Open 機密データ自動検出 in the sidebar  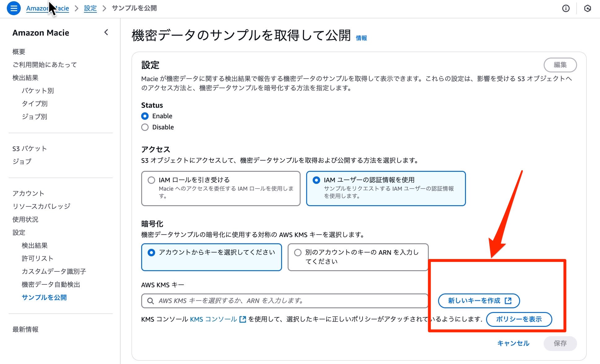tap(51, 284)
